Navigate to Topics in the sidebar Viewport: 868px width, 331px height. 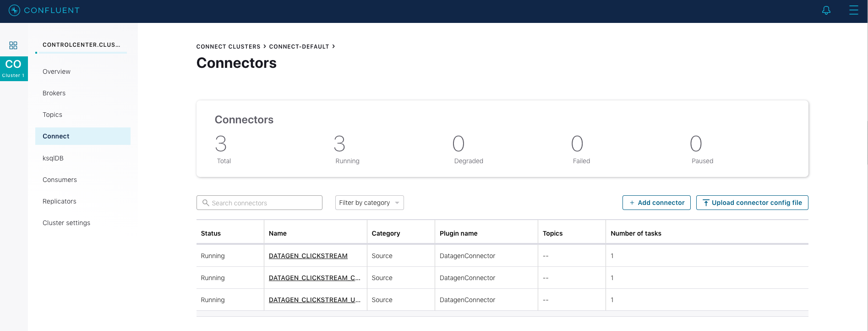52,115
